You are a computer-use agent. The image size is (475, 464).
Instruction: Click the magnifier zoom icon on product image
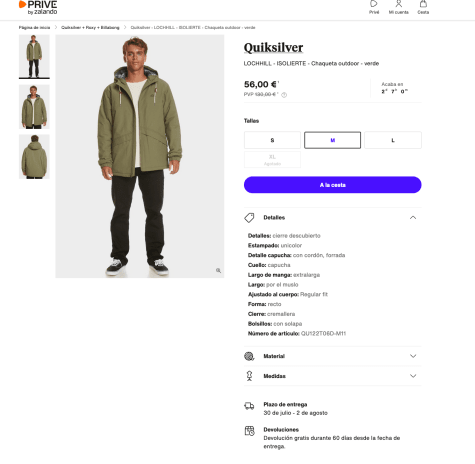click(218, 270)
